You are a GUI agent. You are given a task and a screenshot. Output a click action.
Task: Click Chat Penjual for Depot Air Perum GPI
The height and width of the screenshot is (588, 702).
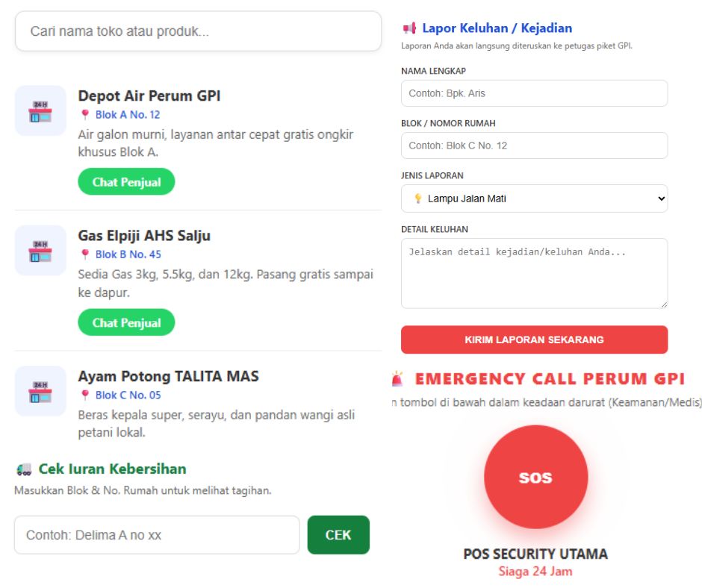pyautogui.click(x=125, y=181)
